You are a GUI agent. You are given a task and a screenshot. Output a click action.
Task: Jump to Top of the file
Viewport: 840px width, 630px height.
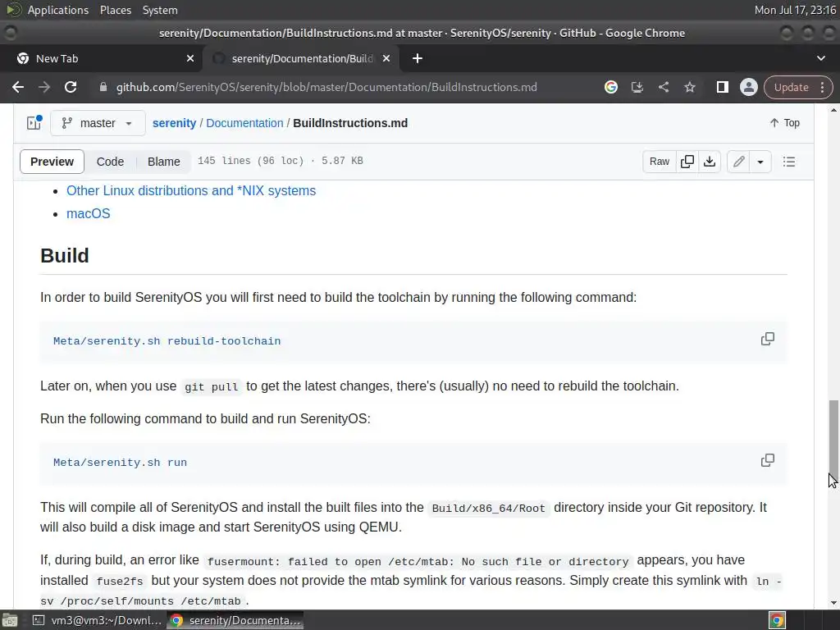[x=785, y=123]
